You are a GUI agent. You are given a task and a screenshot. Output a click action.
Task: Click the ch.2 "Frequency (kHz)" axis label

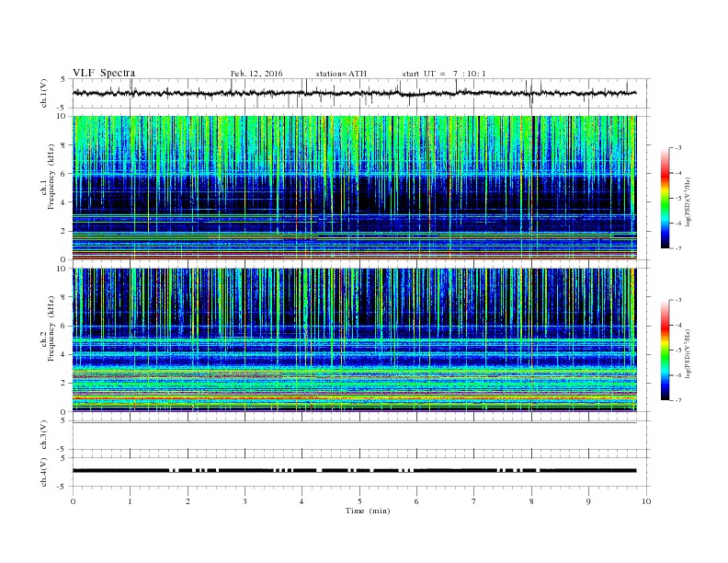click(x=51, y=328)
